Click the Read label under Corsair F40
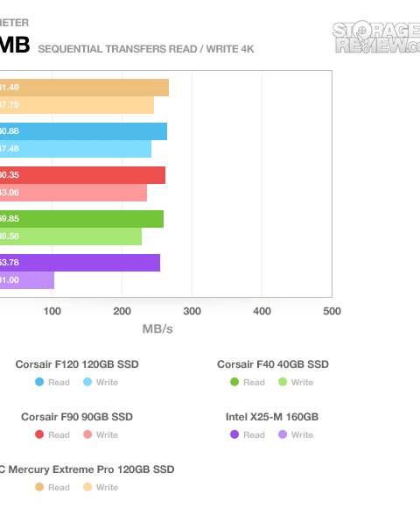This screenshot has height=508, width=420. coord(254,382)
